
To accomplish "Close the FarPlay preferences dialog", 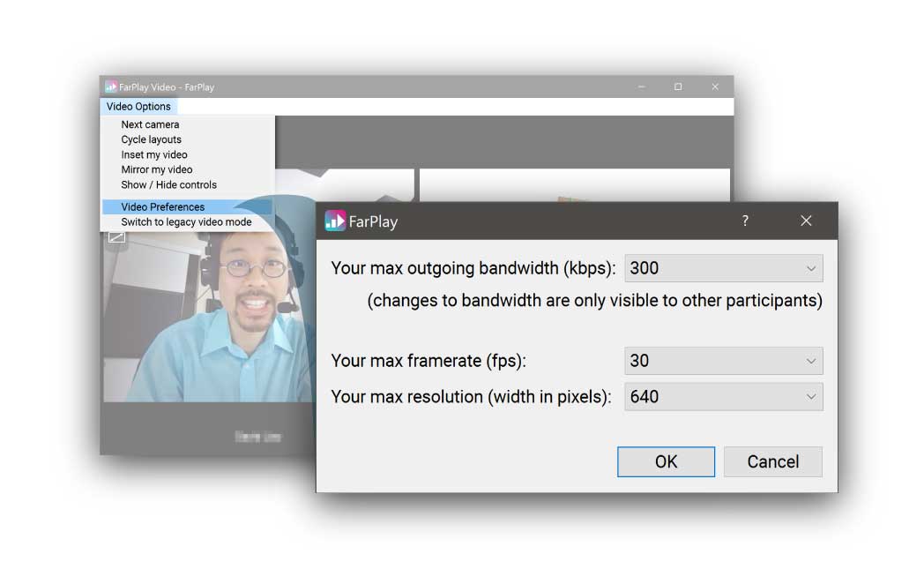I will coord(806,221).
